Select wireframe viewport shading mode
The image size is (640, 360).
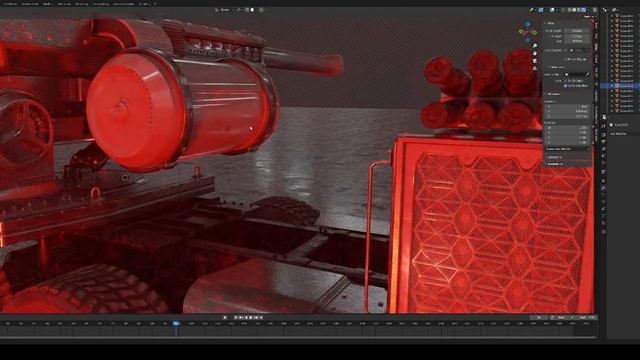pyautogui.click(x=569, y=10)
